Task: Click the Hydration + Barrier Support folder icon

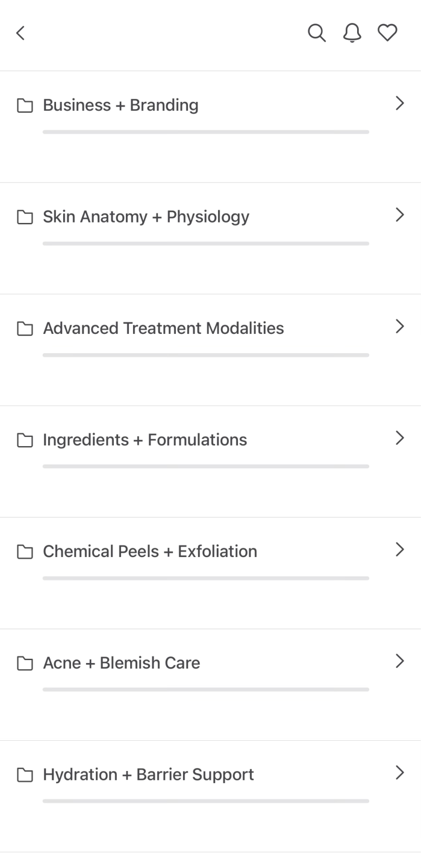Action: (x=25, y=775)
